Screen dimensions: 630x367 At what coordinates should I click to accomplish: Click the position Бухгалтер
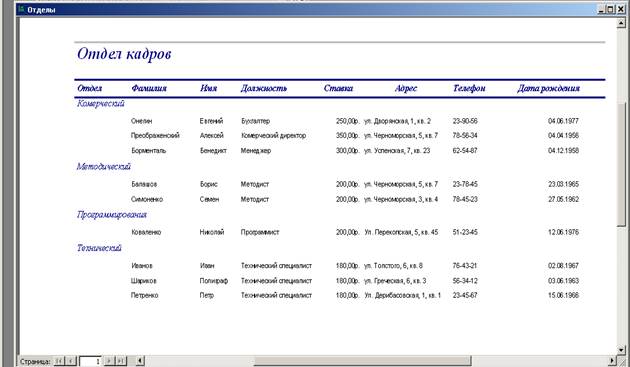pos(256,121)
